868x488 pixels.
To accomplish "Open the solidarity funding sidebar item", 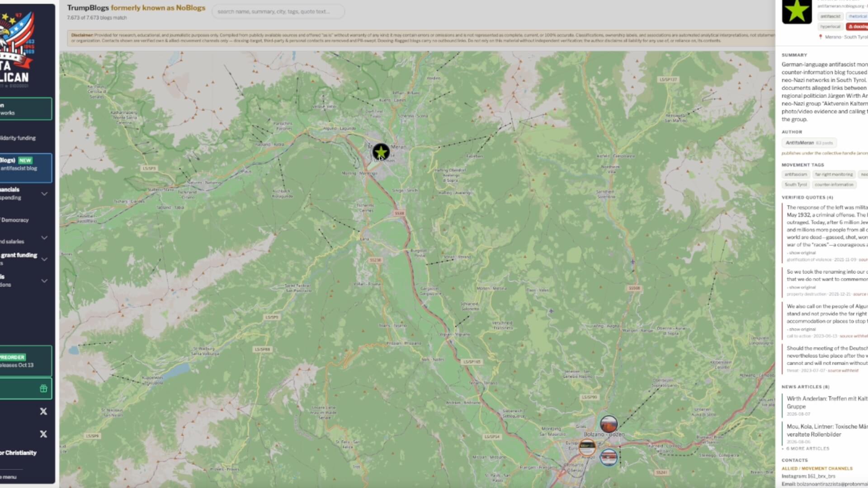I will tap(18, 138).
